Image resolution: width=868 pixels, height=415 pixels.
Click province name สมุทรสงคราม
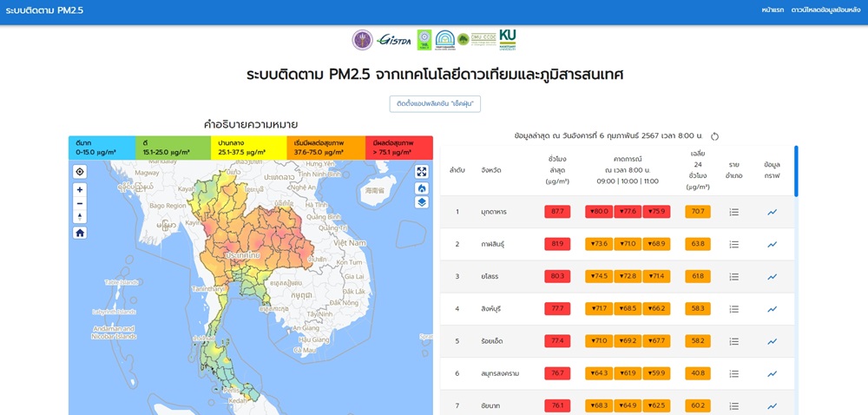pos(500,373)
